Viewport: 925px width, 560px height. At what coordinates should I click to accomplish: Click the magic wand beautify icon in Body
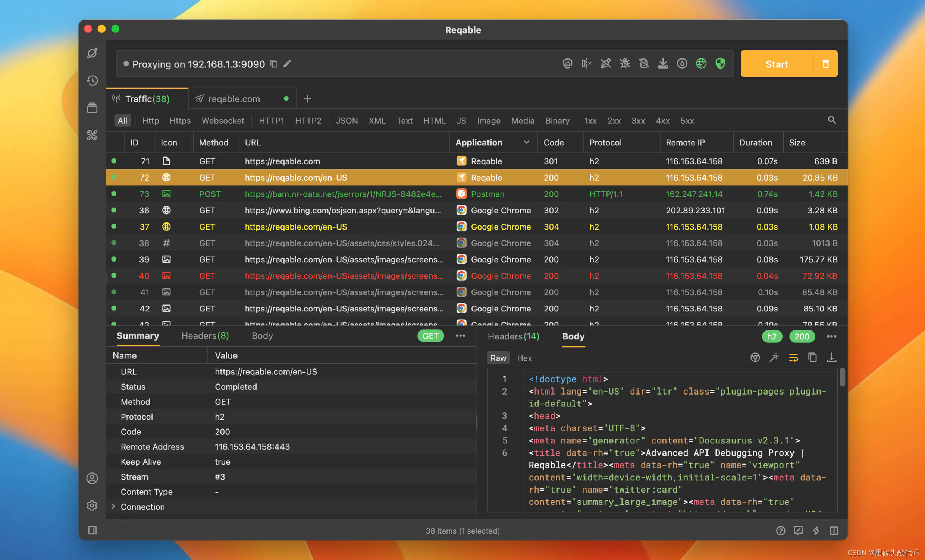774,357
